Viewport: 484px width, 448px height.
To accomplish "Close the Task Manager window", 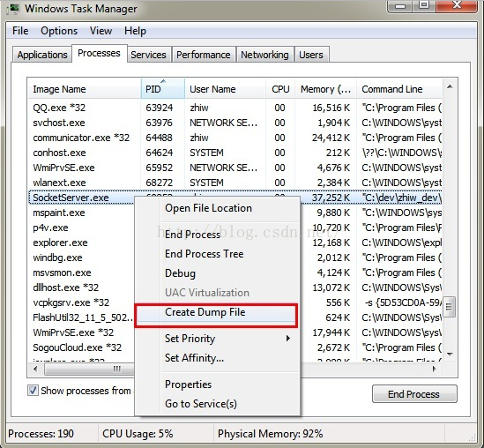I will click(x=458, y=5).
